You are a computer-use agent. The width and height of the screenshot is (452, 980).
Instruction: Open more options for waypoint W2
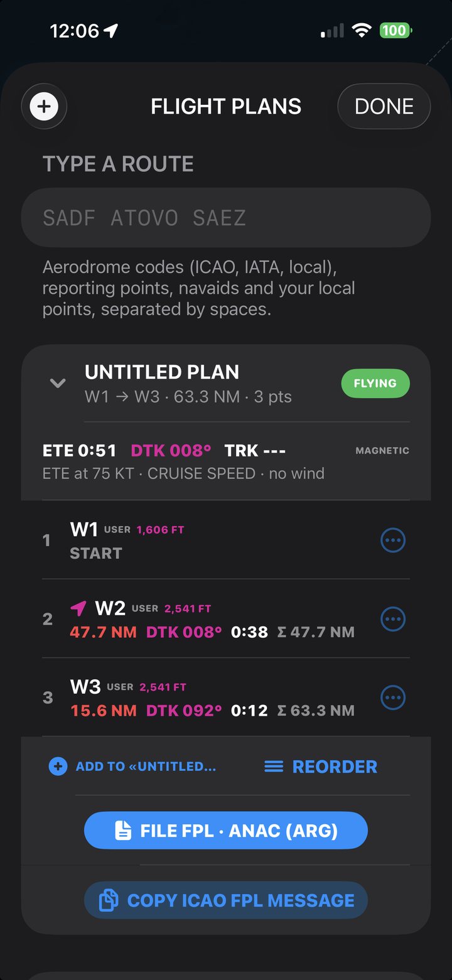[393, 619]
